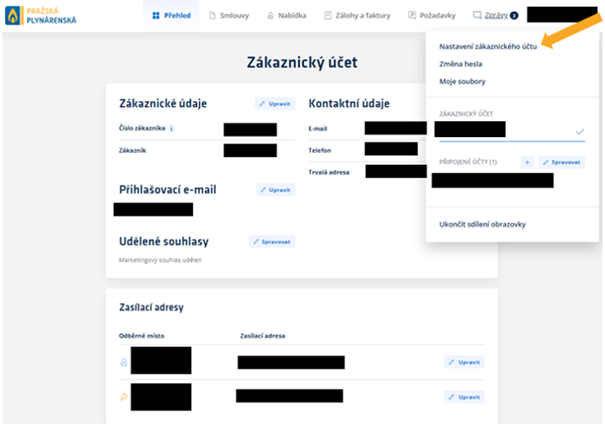
Task: Click the Pražská plynárenská logo
Action: pyautogui.click(x=42, y=16)
